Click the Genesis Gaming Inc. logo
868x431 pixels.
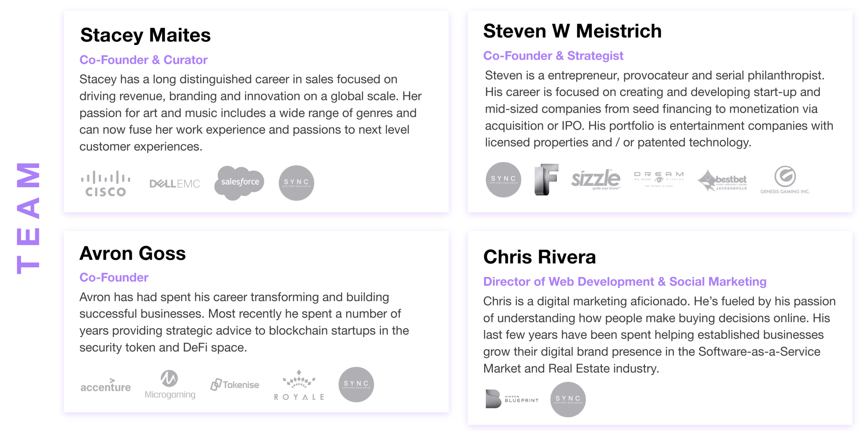[785, 180]
